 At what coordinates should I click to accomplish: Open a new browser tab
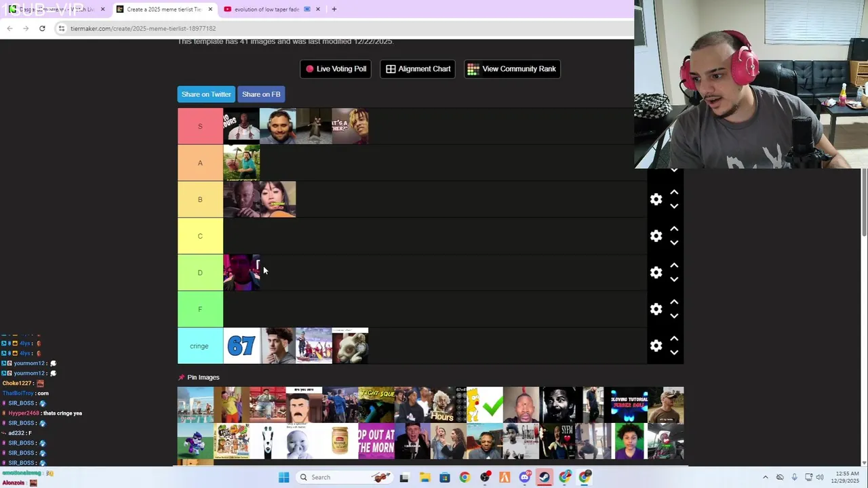(x=334, y=9)
